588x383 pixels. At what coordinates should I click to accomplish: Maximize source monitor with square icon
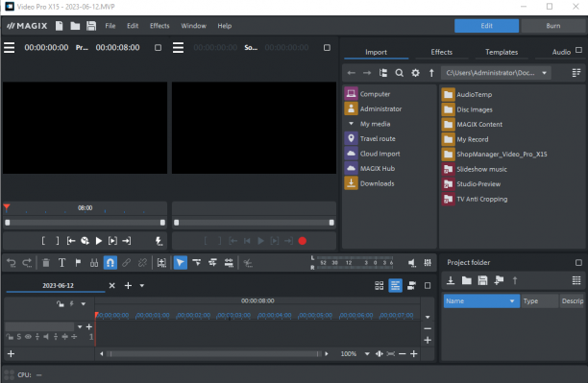pyautogui.click(x=327, y=48)
